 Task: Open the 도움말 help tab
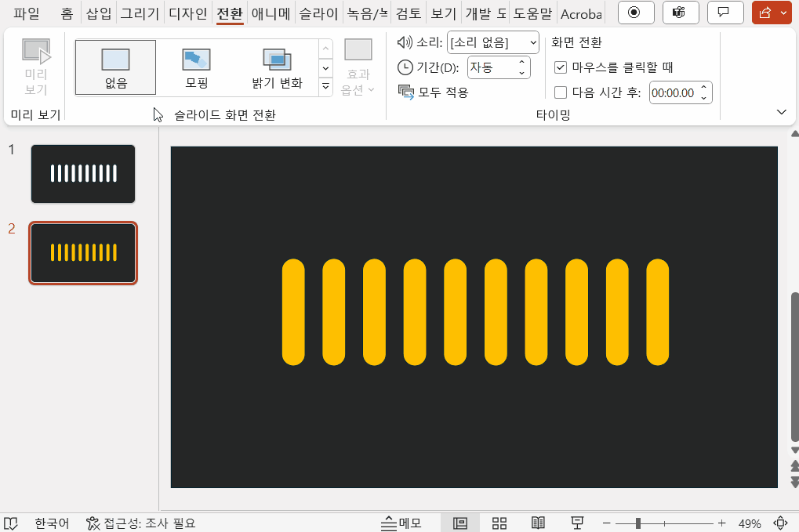(532, 13)
